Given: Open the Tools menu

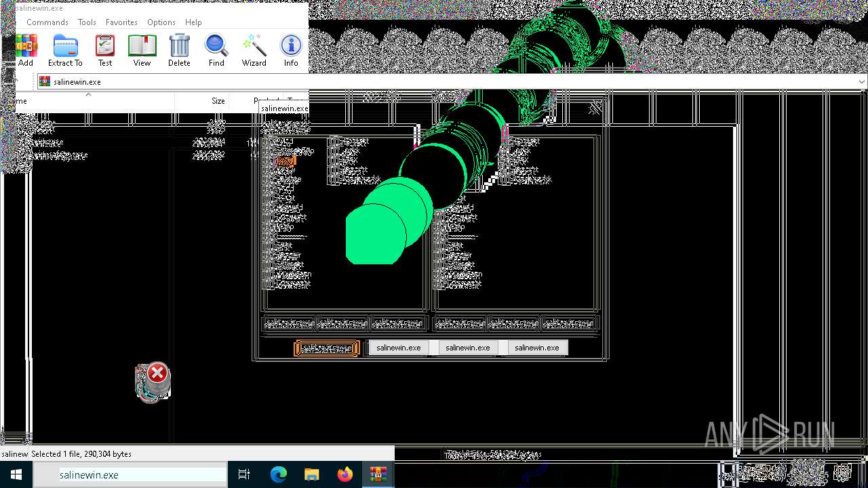Looking at the screenshot, I should pyautogui.click(x=87, y=22).
